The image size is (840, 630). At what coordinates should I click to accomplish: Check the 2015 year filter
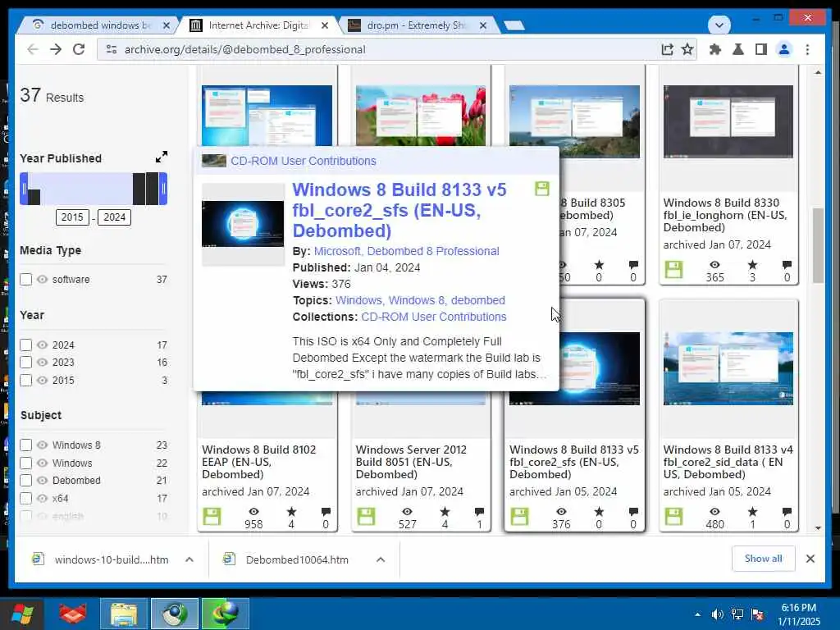tap(25, 381)
